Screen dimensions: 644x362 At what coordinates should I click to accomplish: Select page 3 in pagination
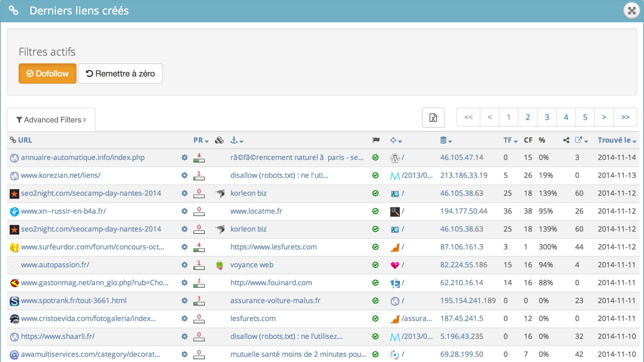547,118
